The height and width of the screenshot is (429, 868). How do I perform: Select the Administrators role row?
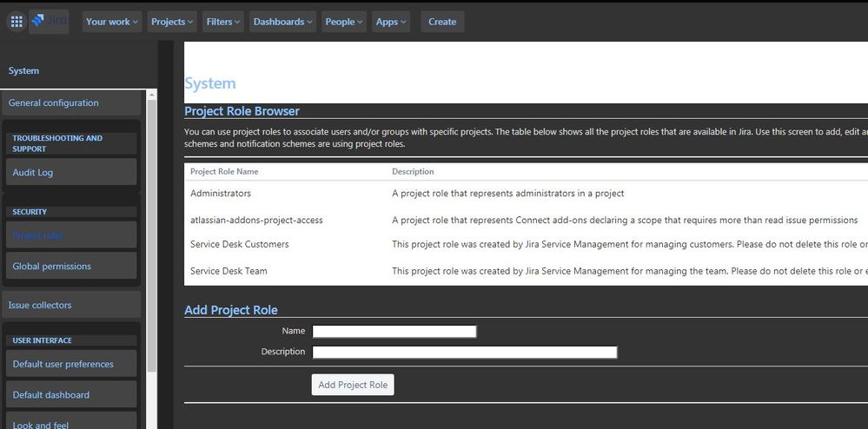pyautogui.click(x=526, y=193)
